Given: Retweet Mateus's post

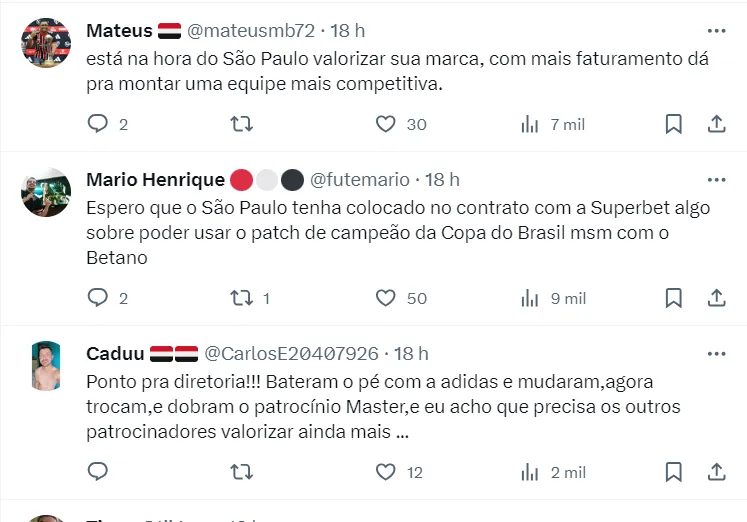Looking at the screenshot, I should point(242,124).
